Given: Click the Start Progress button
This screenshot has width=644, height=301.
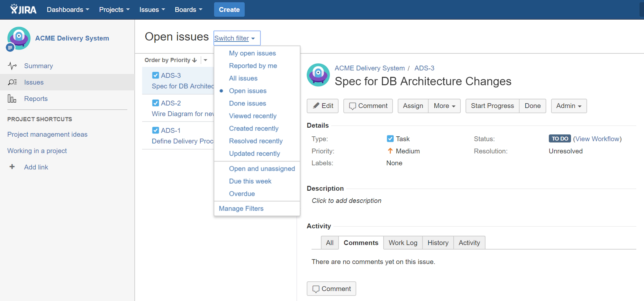Looking at the screenshot, I should [492, 105].
